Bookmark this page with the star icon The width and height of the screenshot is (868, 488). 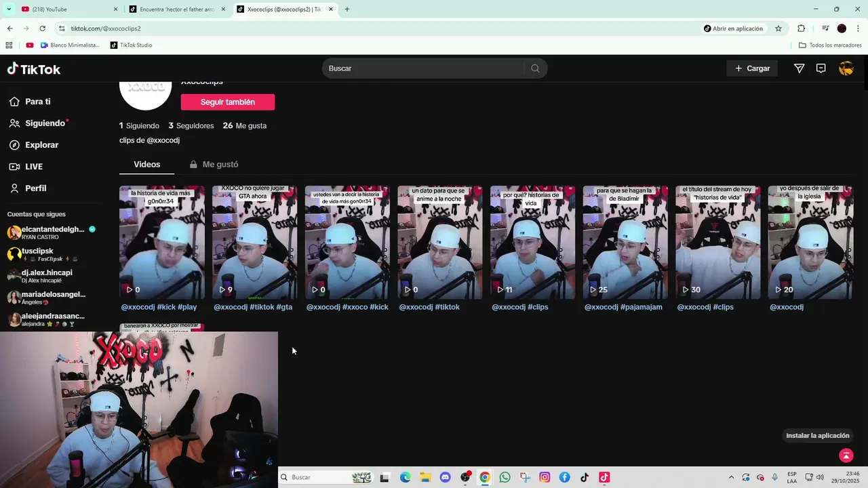click(x=778, y=28)
